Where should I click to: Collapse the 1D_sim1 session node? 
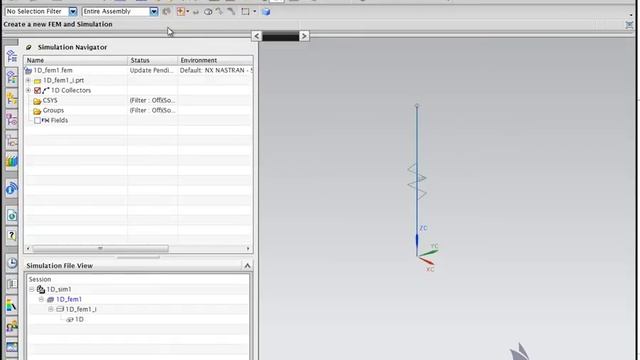(31, 289)
